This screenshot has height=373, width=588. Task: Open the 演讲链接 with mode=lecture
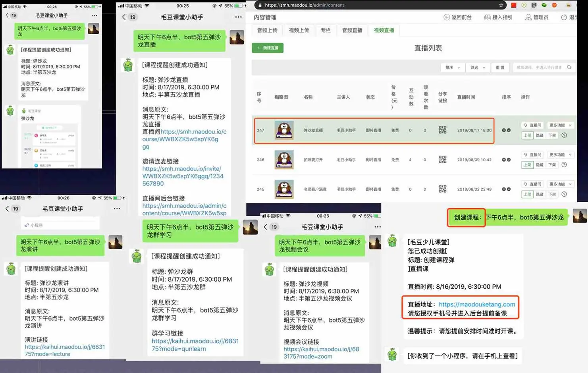click(65, 350)
